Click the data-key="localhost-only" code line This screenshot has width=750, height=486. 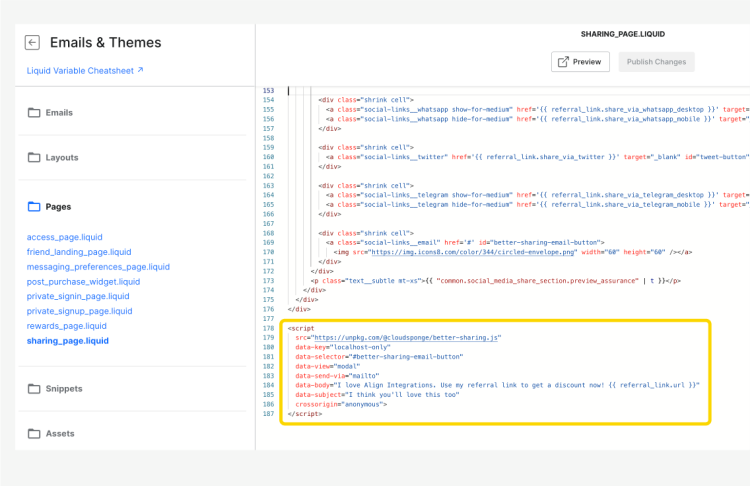click(343, 347)
